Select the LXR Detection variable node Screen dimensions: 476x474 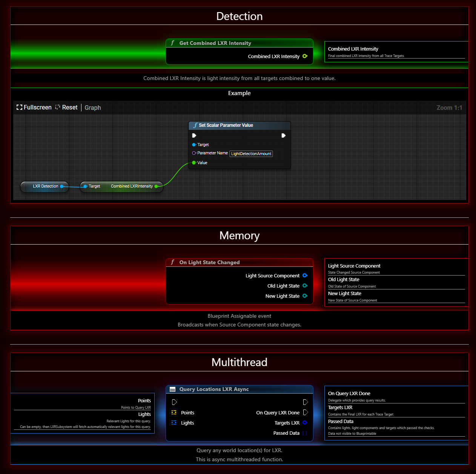pyautogui.click(x=45, y=186)
